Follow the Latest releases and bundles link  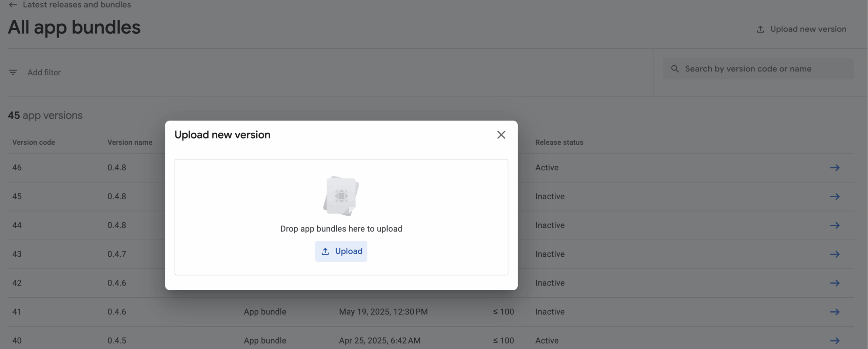76,5
